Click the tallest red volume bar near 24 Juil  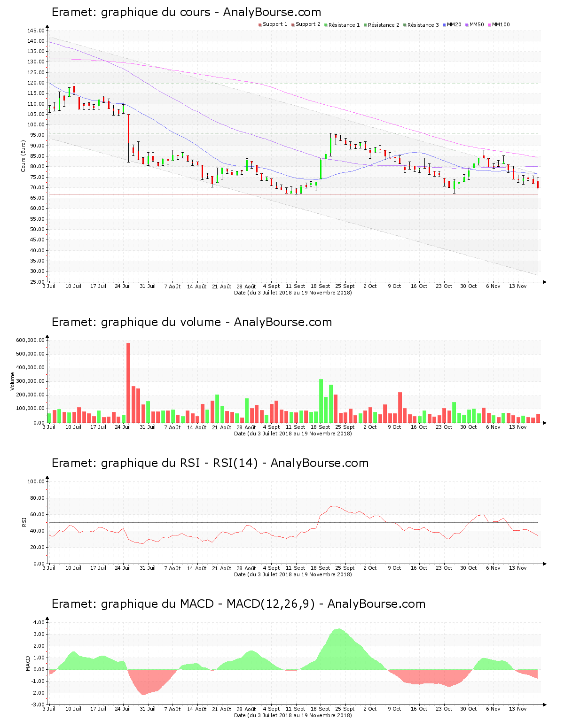click(128, 382)
